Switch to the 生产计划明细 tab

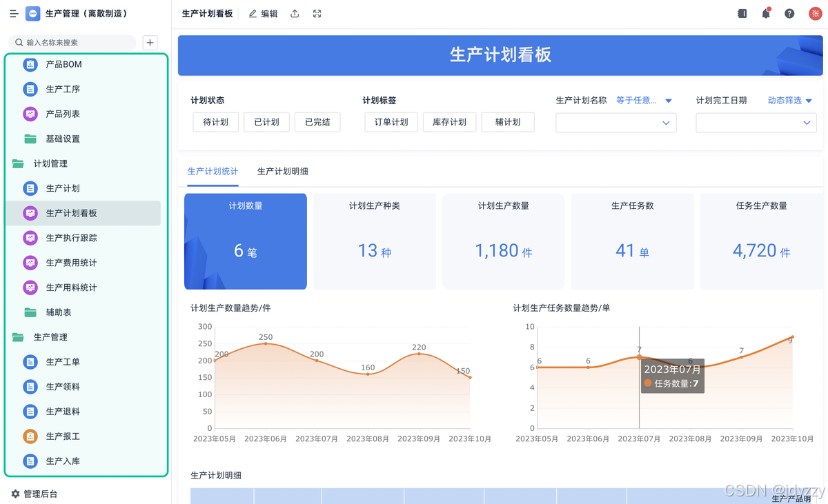pos(283,171)
